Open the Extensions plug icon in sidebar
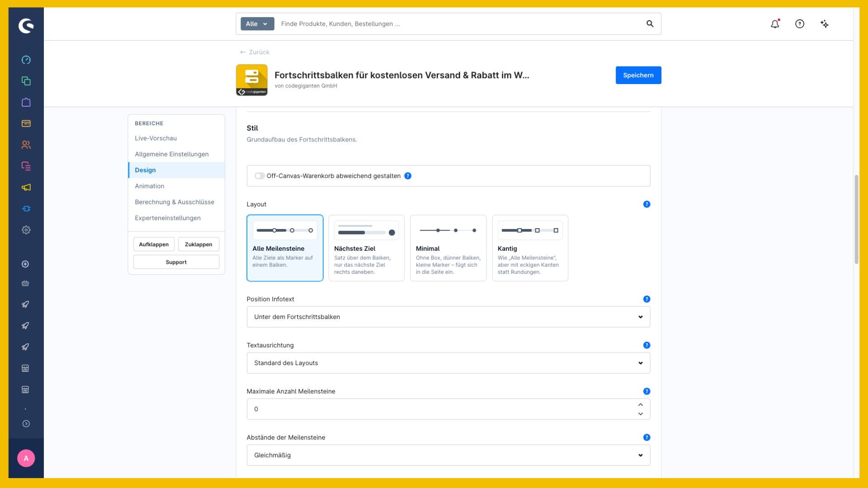The height and width of the screenshot is (488, 868). click(26, 208)
